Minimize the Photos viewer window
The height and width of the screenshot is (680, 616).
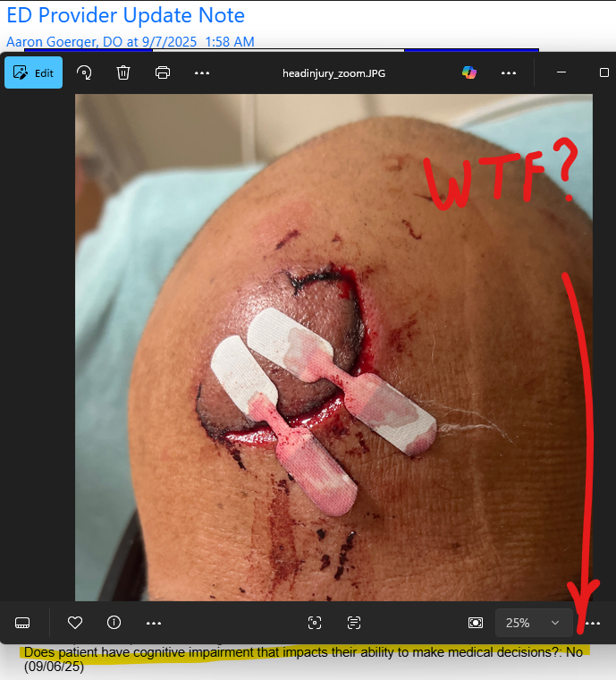pyautogui.click(x=561, y=72)
